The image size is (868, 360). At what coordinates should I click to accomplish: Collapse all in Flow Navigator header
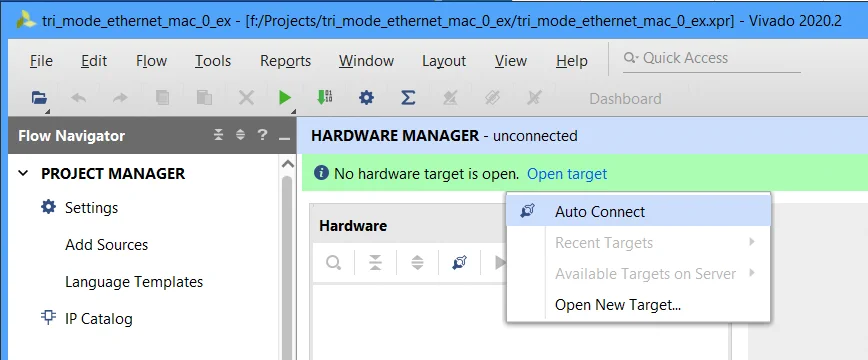click(x=219, y=135)
